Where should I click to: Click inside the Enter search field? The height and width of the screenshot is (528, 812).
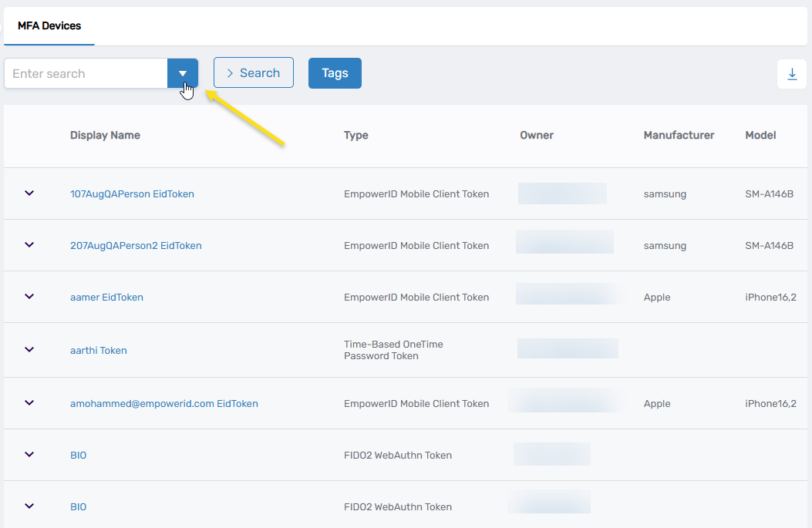click(85, 73)
